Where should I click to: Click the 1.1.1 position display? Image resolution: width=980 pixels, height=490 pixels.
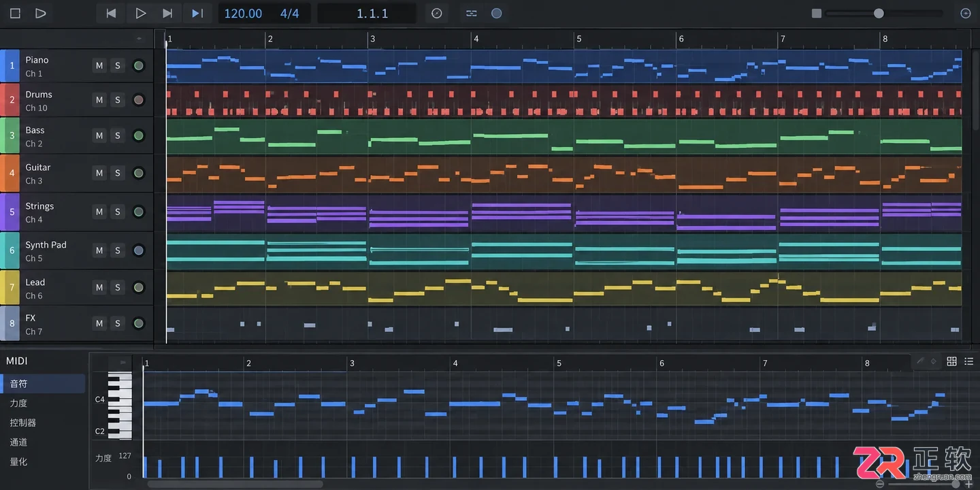[372, 13]
